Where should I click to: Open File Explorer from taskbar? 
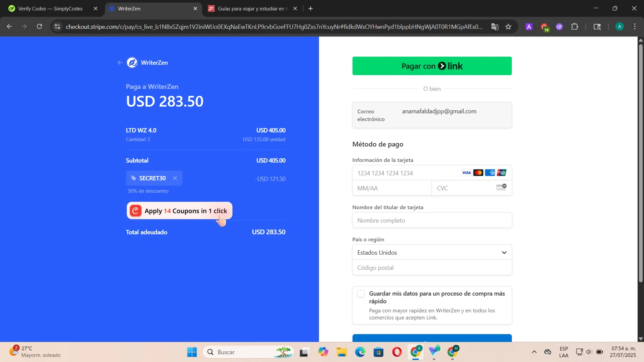coord(342,352)
